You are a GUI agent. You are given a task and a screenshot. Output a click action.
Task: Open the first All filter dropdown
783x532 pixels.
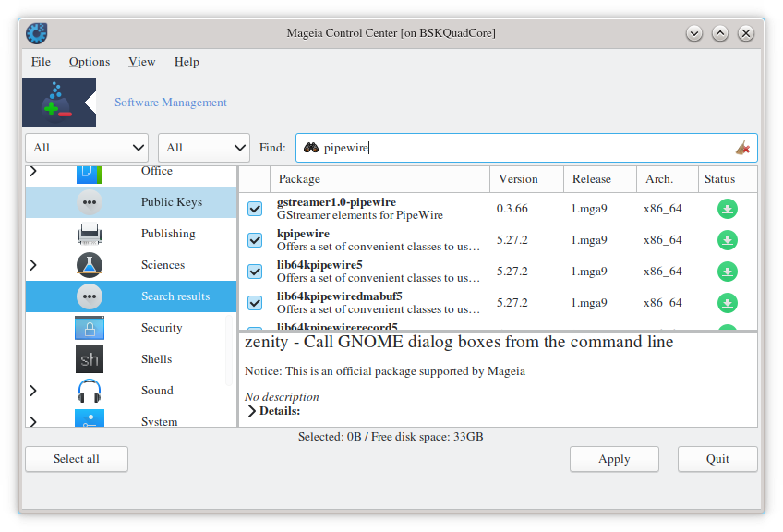(87, 148)
